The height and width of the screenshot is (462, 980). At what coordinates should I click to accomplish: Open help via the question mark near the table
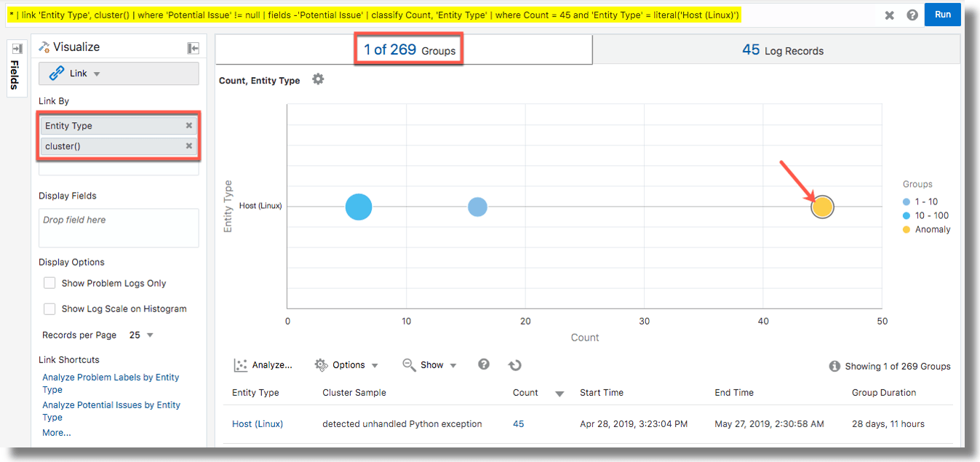click(x=483, y=364)
